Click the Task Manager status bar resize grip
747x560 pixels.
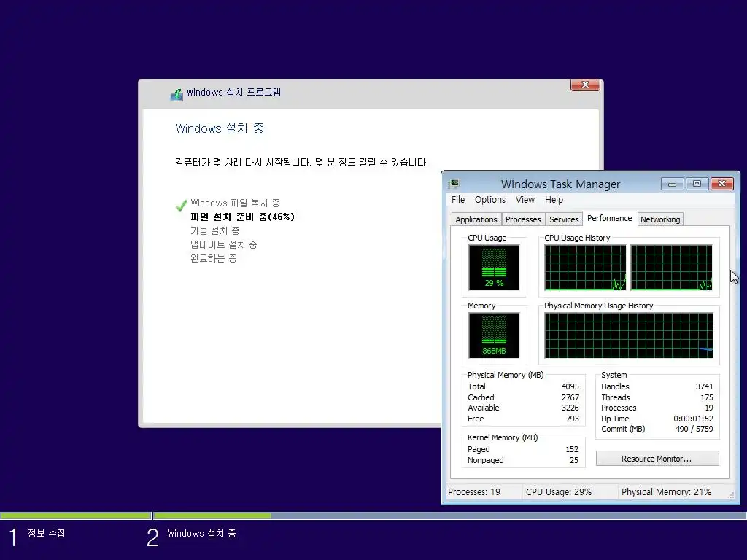point(731,495)
